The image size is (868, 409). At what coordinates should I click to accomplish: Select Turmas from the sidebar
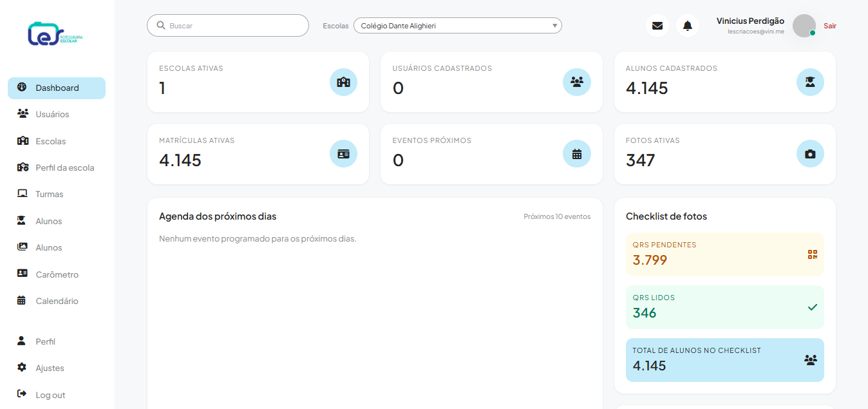point(49,195)
